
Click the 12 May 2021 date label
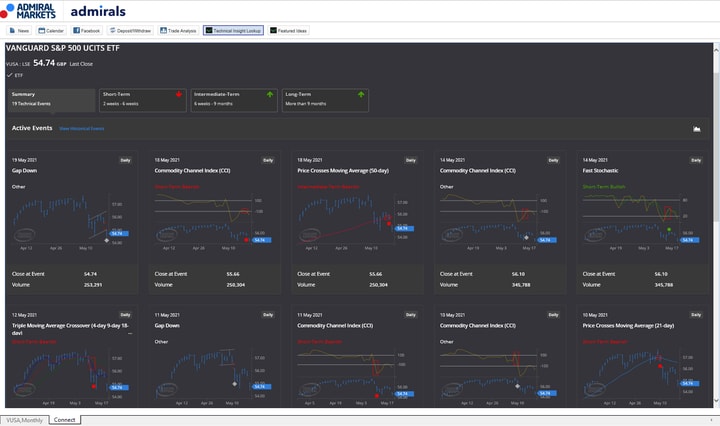tap(24, 315)
